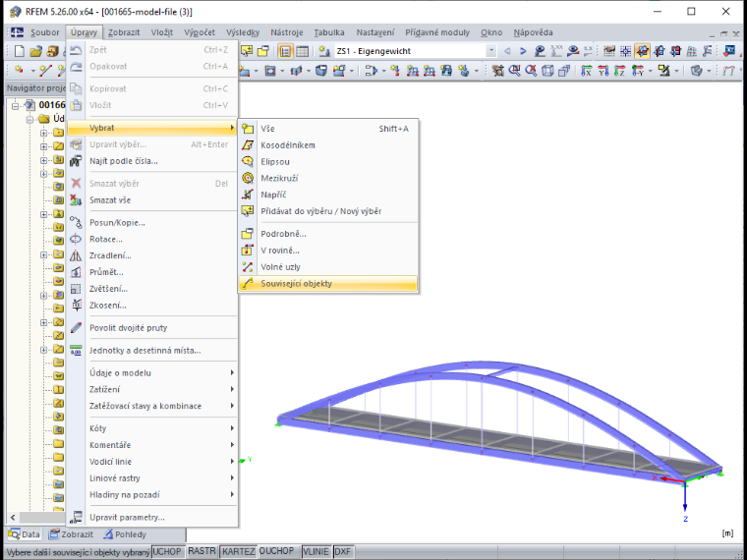Toggle Povolit dvojité pruty option
This screenshot has height=560, width=747.
pyautogui.click(x=152, y=327)
